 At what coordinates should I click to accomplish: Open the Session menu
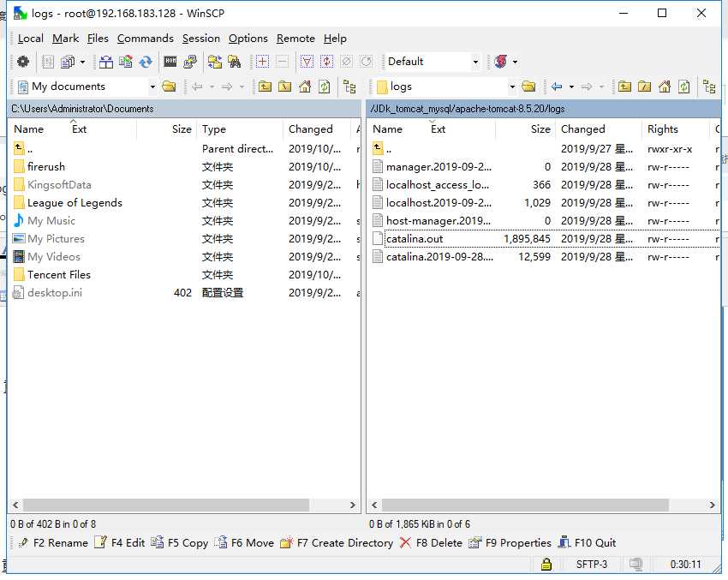pos(201,38)
